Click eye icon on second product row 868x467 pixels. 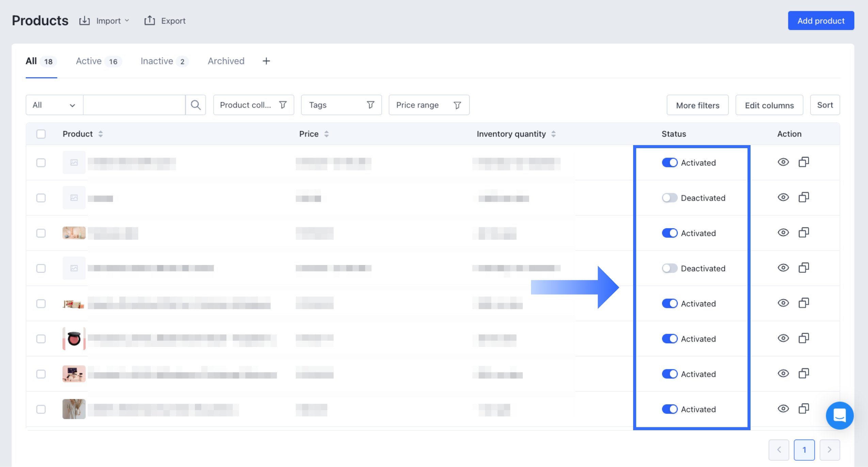click(783, 198)
